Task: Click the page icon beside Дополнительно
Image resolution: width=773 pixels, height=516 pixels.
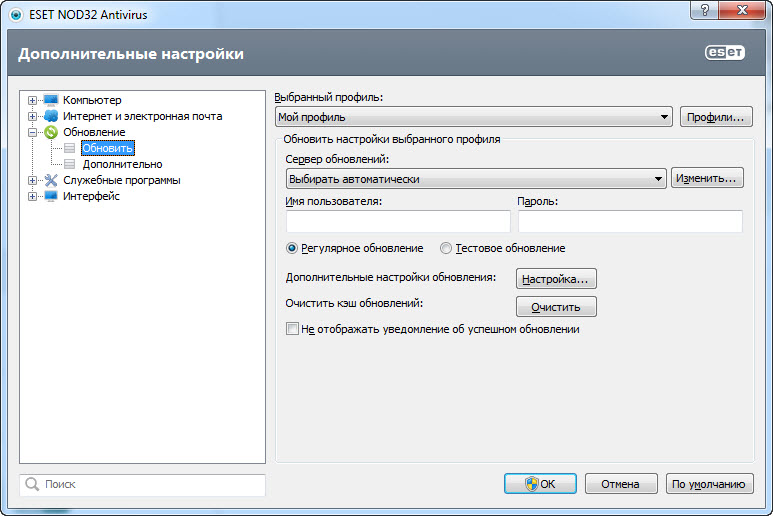Action: coord(70,164)
